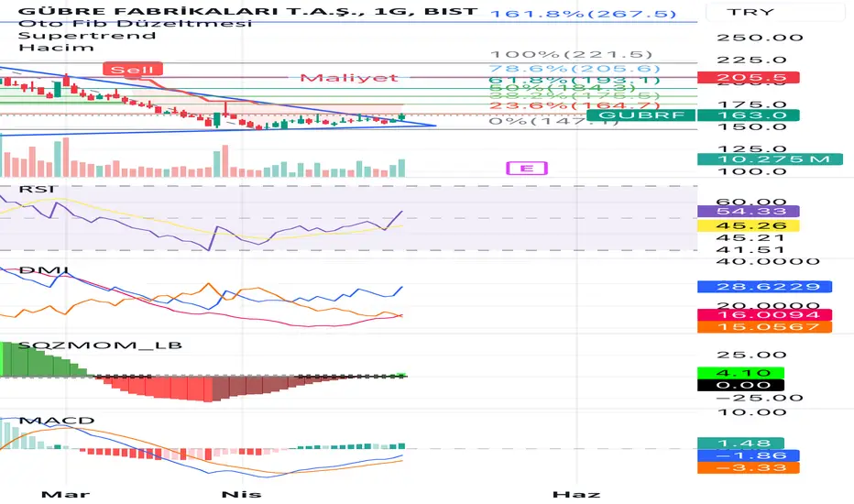This screenshot has width=854, height=504.
Task: Click the Oto Fib Düzeltmesi indicator label
Action: [135, 24]
